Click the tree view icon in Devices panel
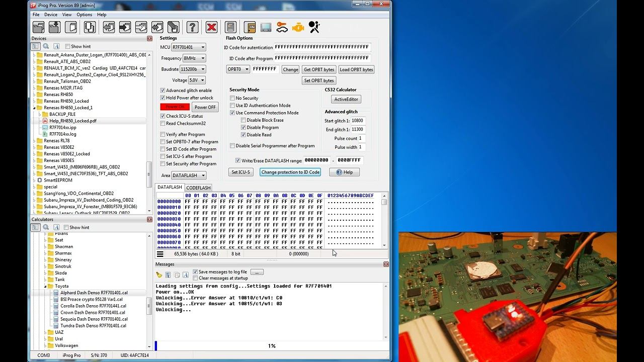This screenshot has width=644, height=362. click(x=35, y=46)
